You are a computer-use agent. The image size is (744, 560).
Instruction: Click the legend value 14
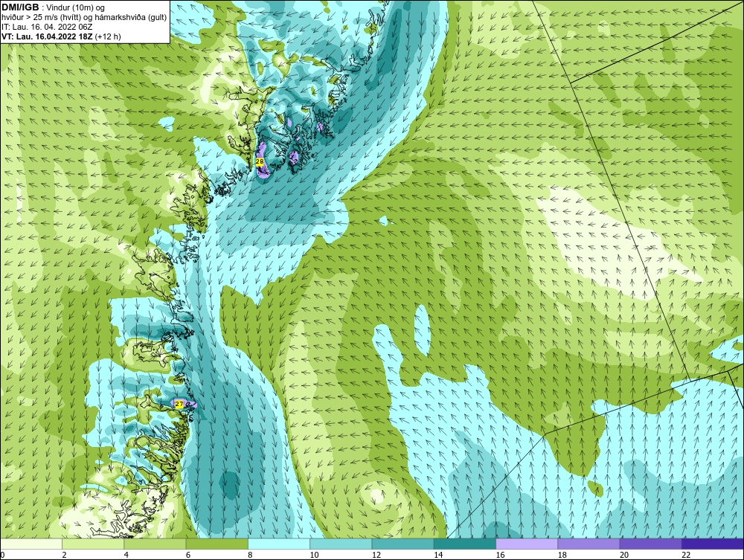(438, 555)
